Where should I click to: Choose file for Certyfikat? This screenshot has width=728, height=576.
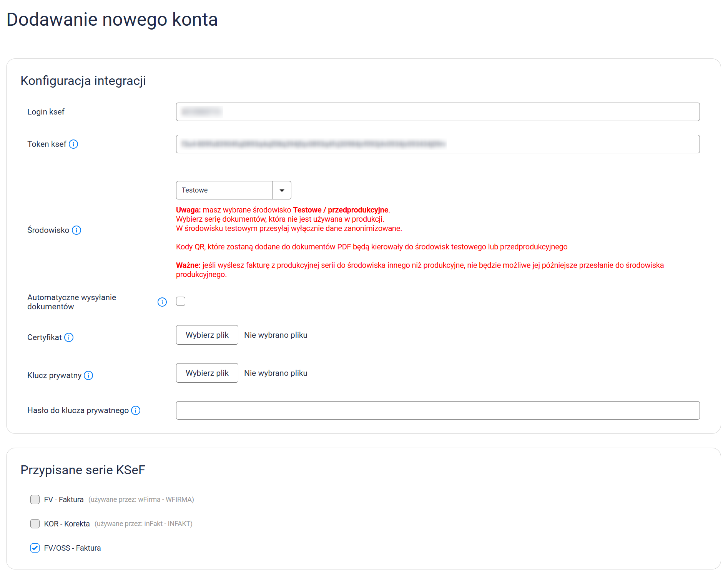point(207,335)
